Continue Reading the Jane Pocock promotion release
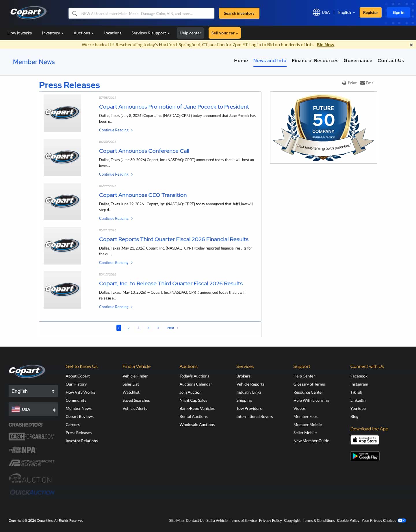416x532 pixels. click(116, 130)
